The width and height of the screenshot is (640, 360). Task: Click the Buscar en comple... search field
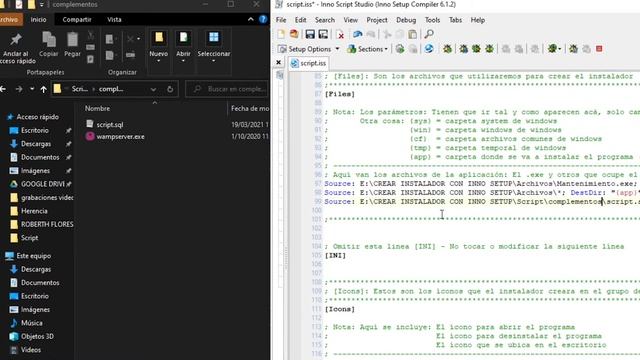[227, 89]
